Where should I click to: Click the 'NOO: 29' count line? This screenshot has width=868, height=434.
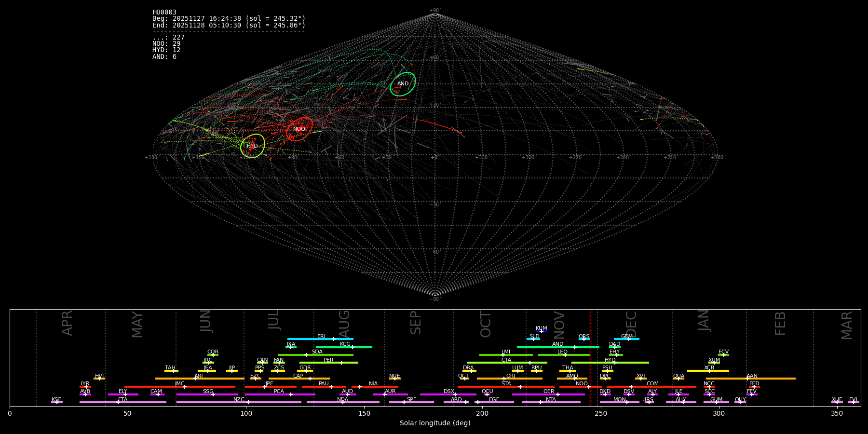tap(166, 44)
